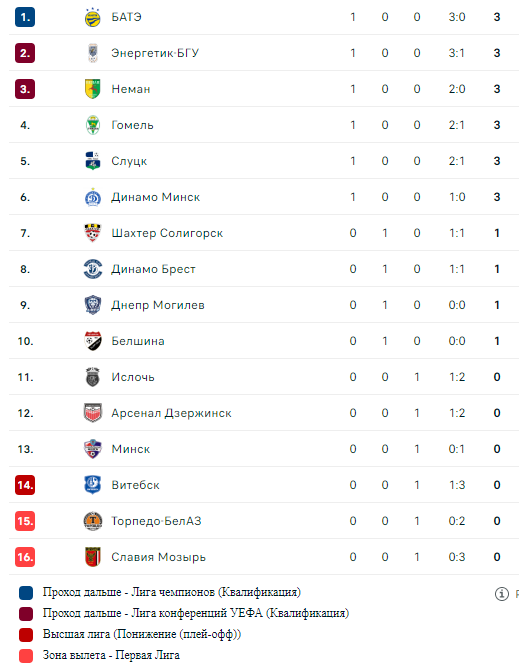Screen dimensions: 519x670
Task: Click the blue position 1 badge
Action: 25,17
